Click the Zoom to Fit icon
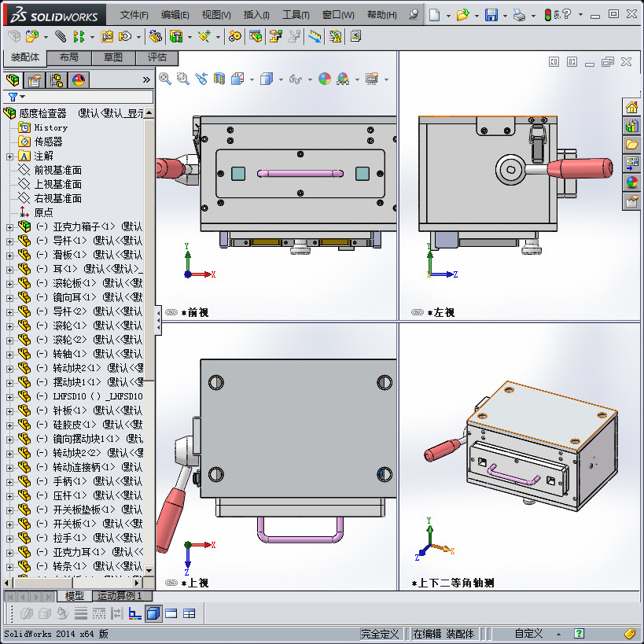 (165, 79)
